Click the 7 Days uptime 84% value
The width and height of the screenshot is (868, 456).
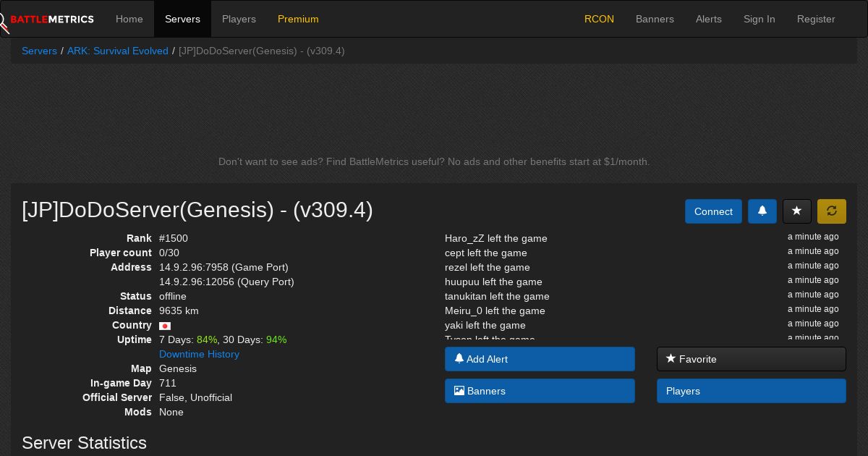click(x=207, y=339)
